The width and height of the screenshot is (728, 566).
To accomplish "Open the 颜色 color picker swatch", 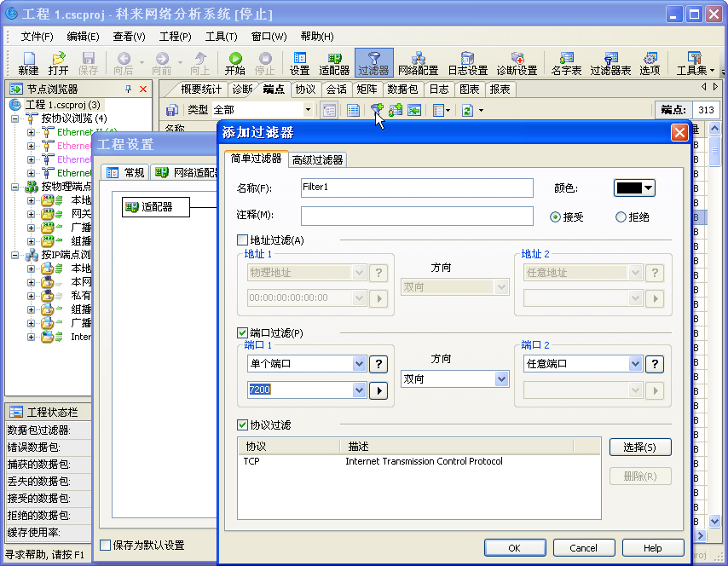I will [634, 188].
